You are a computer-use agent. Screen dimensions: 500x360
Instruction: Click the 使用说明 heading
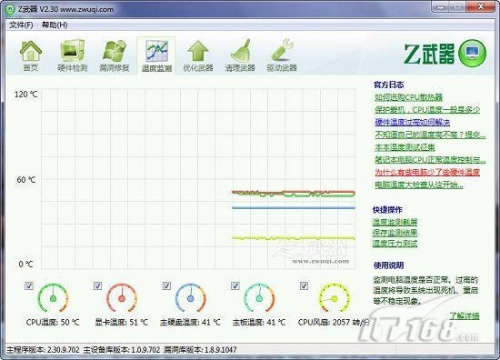389,265
